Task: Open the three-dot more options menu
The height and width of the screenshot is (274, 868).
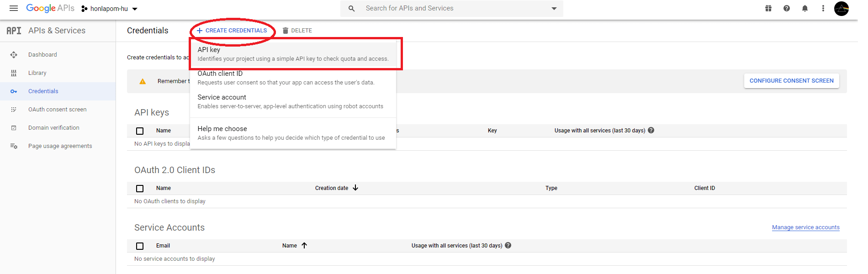Action: tap(823, 8)
